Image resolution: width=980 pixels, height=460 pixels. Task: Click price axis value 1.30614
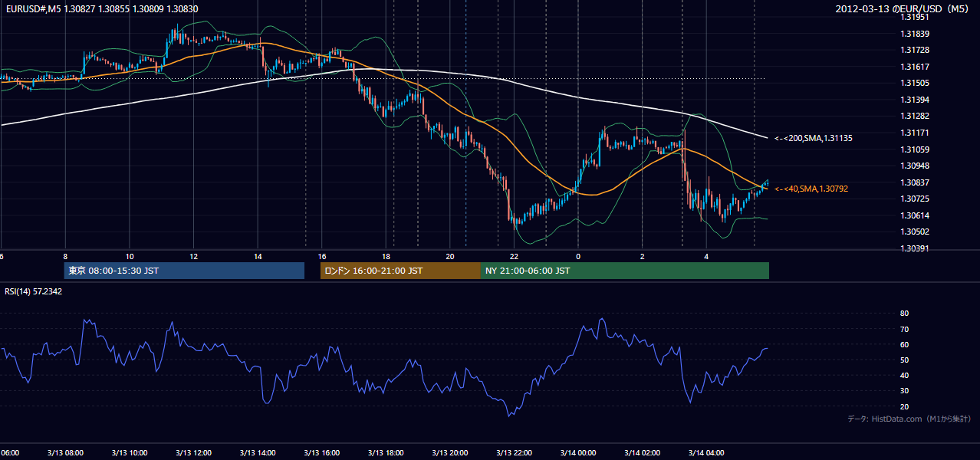coord(915,215)
